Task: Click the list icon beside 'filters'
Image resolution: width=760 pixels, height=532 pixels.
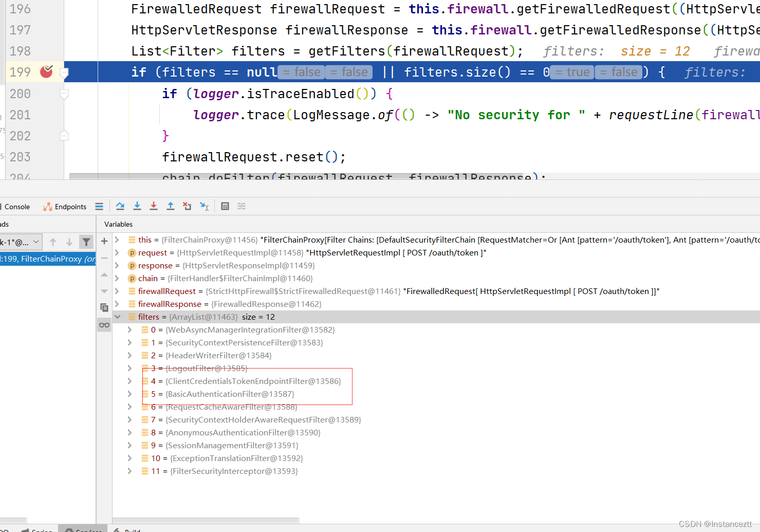Action: click(x=132, y=317)
